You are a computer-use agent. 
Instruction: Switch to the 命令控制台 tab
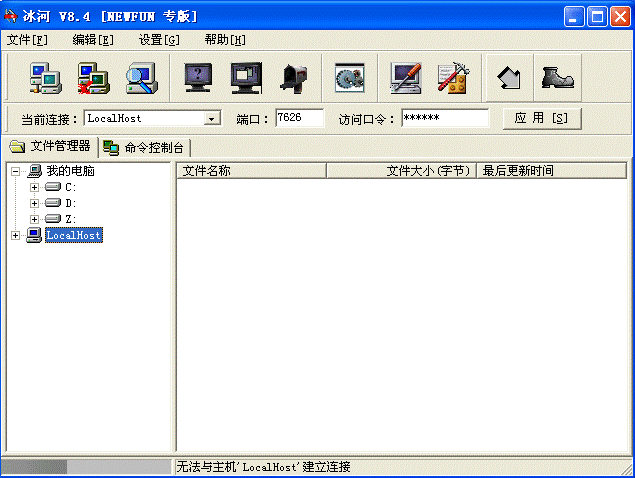pyautogui.click(x=145, y=148)
